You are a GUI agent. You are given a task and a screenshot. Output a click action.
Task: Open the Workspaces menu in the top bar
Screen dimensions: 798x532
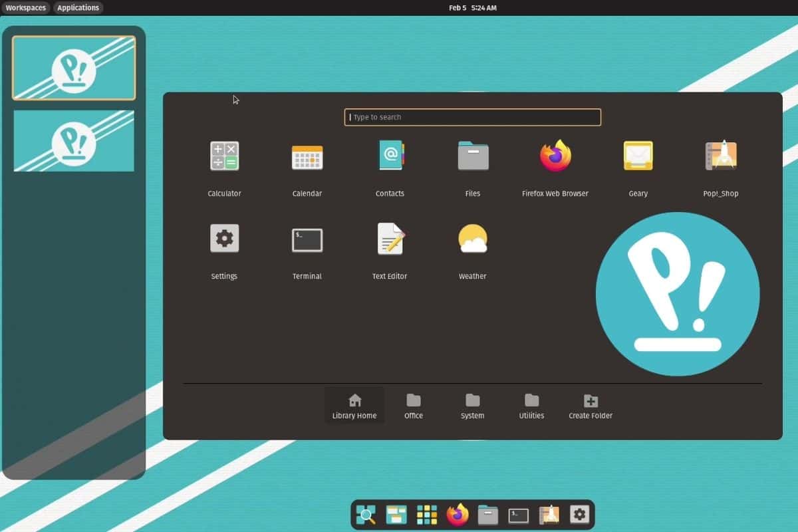click(25, 7)
